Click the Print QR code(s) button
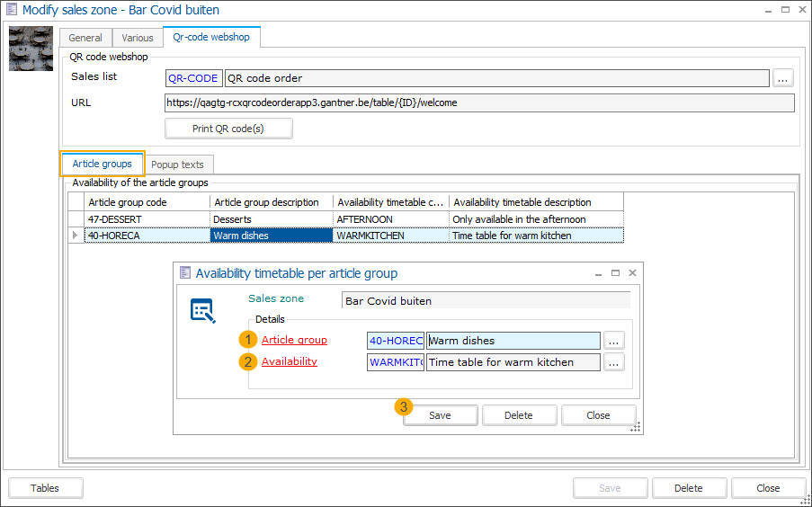 pyautogui.click(x=228, y=129)
